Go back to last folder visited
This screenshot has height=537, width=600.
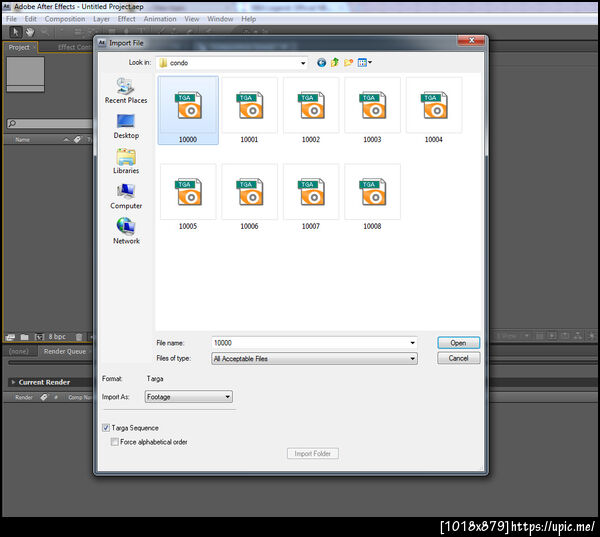click(x=321, y=62)
